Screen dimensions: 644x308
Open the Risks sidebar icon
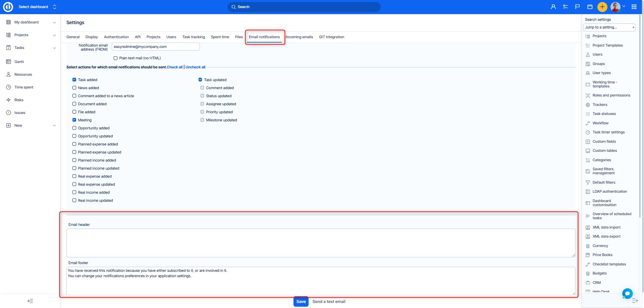point(9,100)
